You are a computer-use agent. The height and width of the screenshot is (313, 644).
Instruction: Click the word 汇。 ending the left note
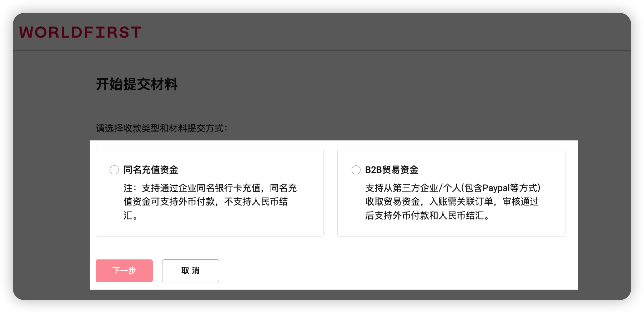pos(131,215)
